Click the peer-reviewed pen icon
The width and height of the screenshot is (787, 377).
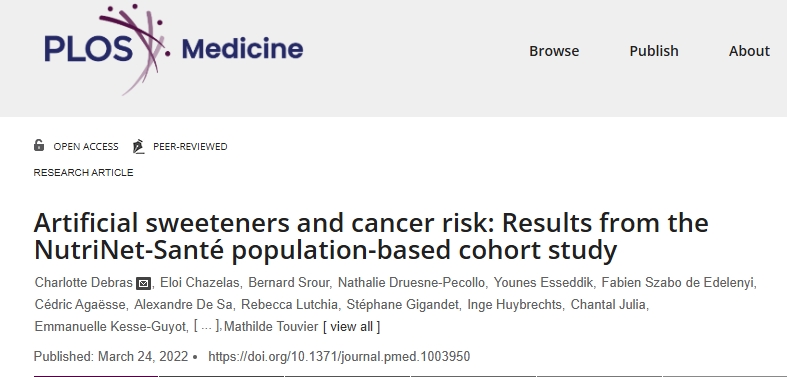click(139, 146)
